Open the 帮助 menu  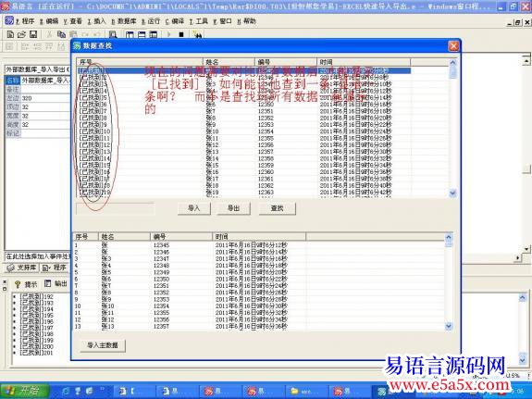(x=246, y=21)
